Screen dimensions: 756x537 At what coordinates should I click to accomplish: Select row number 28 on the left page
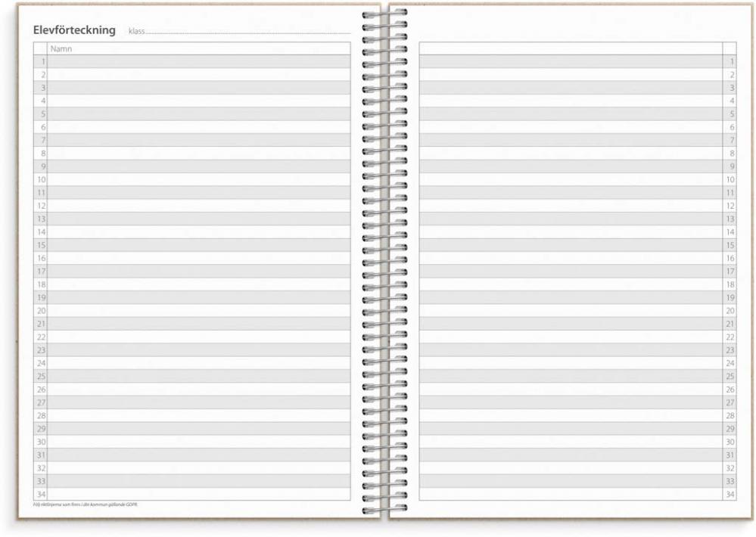click(42, 415)
